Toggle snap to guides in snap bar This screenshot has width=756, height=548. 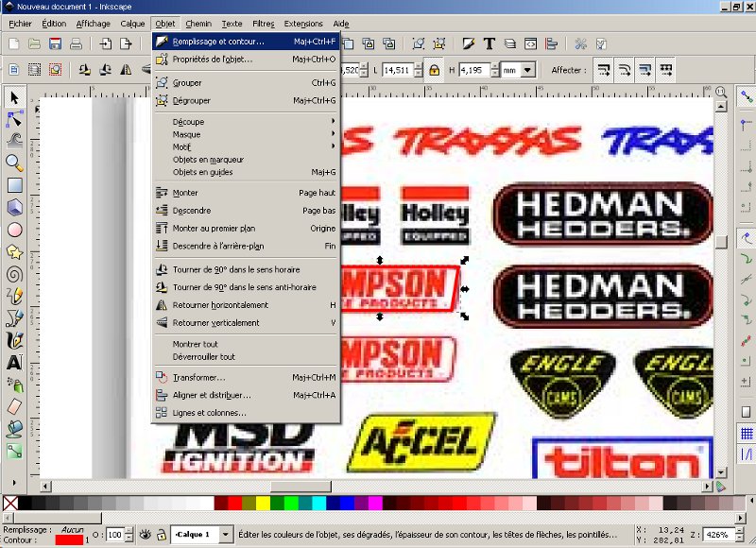747,454
